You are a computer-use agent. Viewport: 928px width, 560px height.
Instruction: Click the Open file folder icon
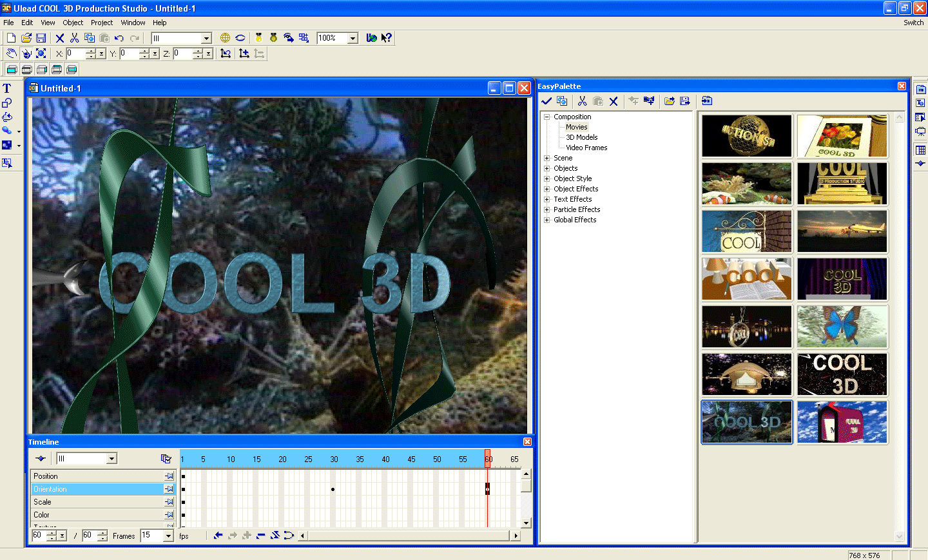[x=26, y=38]
